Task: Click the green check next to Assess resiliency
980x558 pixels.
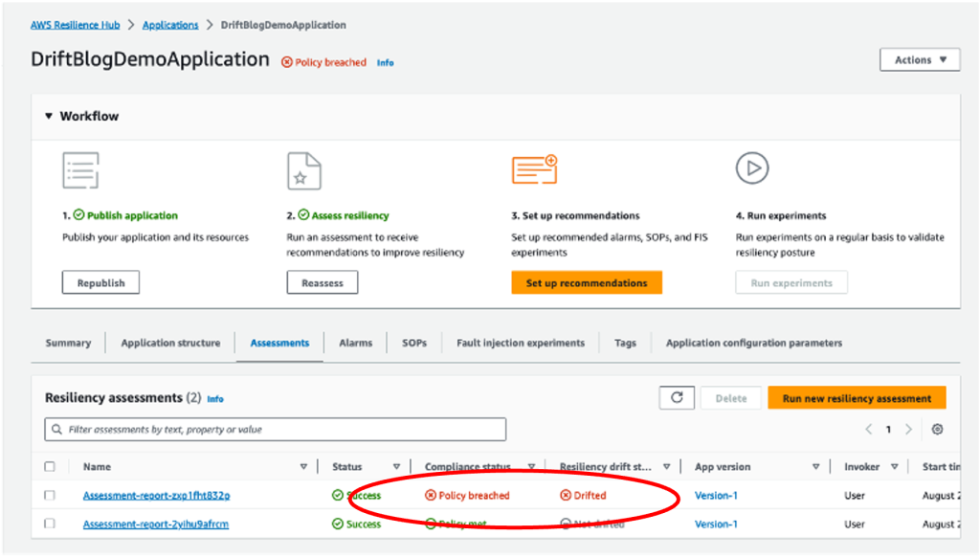Action: (303, 215)
